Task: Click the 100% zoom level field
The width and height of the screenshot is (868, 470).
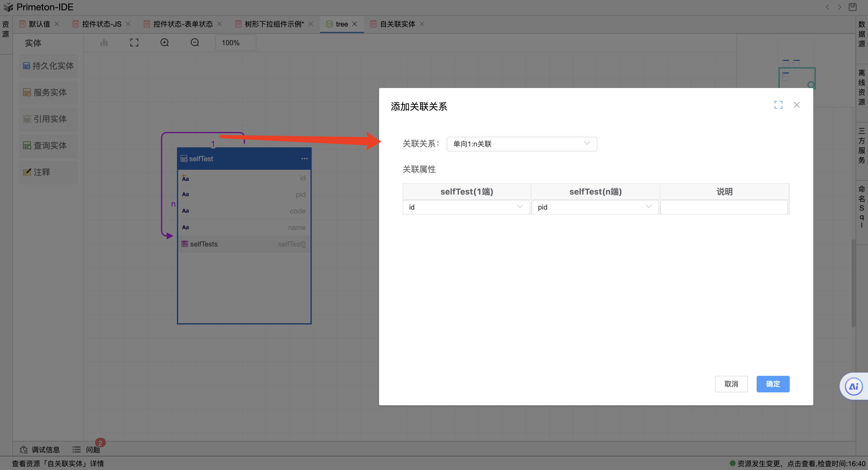Action: (235, 43)
